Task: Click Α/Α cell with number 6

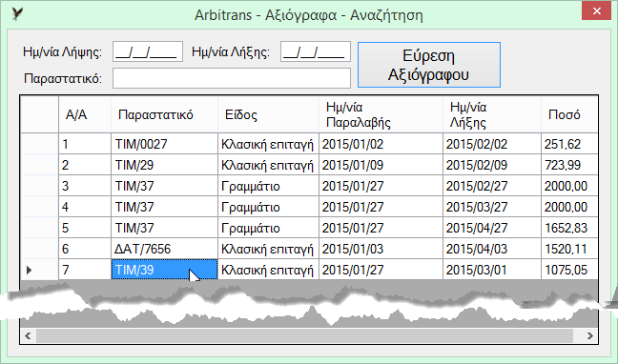Action: (85, 249)
